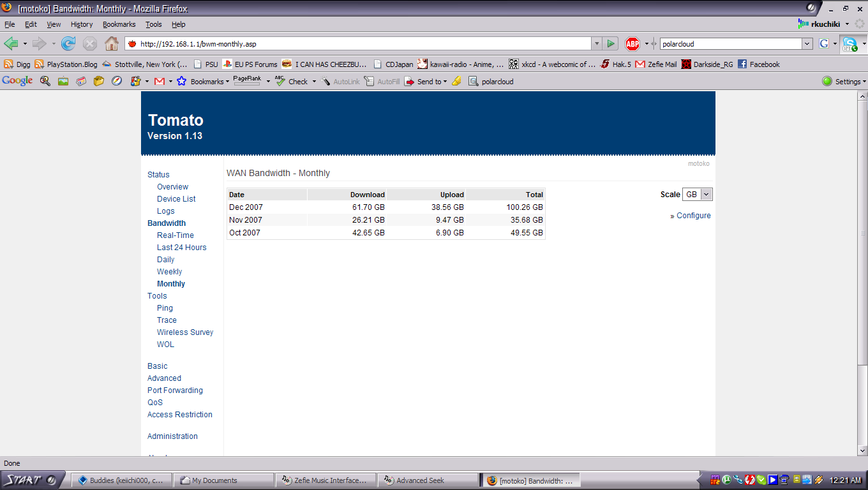Screen dimensions: 868x490
Task: Click the Home icon in navigation bar
Action: [x=112, y=44]
